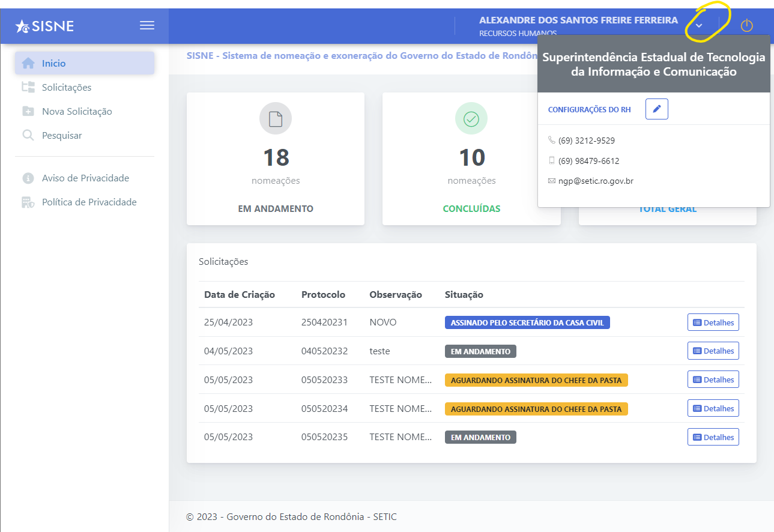This screenshot has height=532, width=774.
Task: Click the Observação column header
Action: [396, 294]
